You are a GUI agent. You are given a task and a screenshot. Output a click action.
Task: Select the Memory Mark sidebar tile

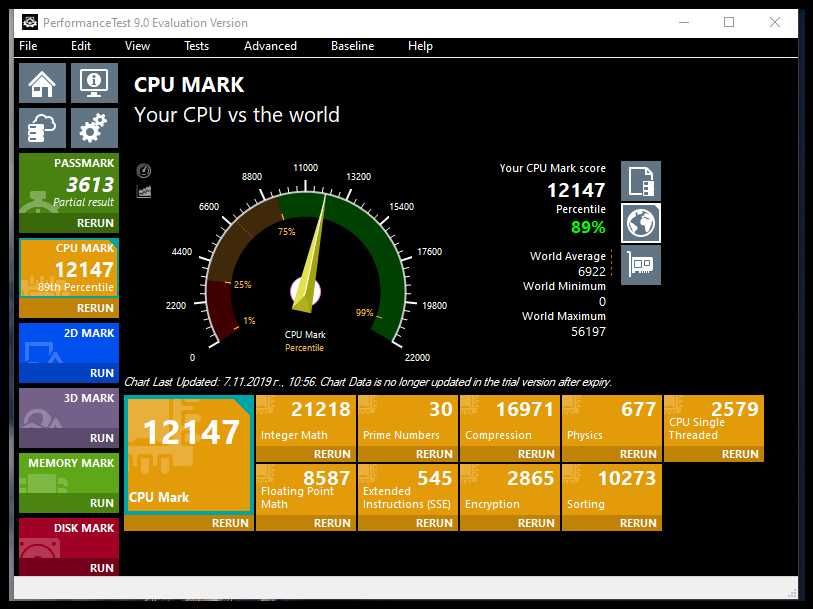69,474
